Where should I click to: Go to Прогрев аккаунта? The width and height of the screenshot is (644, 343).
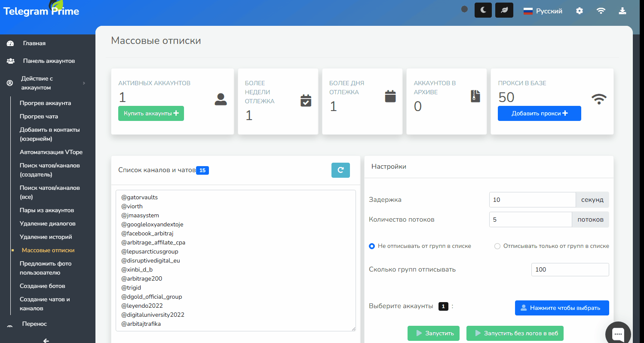(x=45, y=103)
